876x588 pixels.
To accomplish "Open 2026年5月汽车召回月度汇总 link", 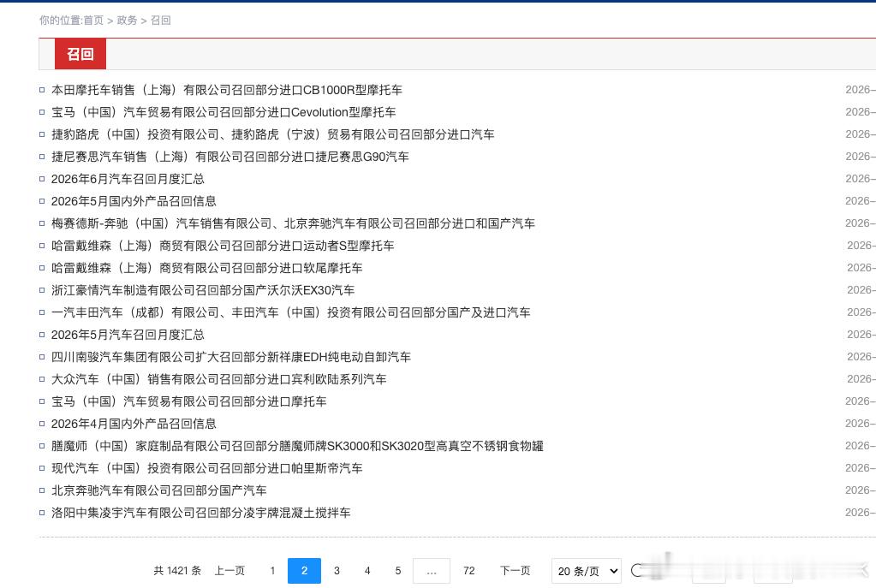I will [x=128, y=335].
